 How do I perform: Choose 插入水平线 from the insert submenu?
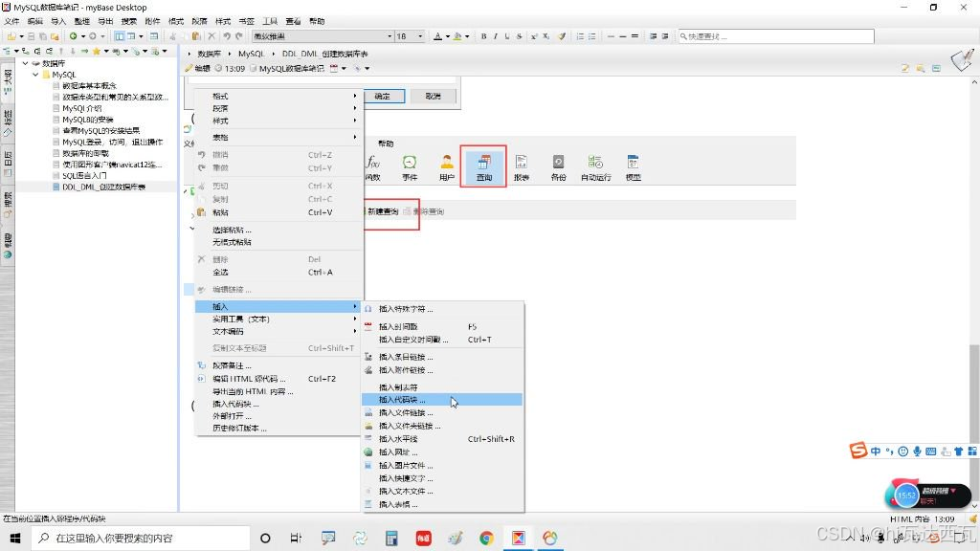pos(442,439)
